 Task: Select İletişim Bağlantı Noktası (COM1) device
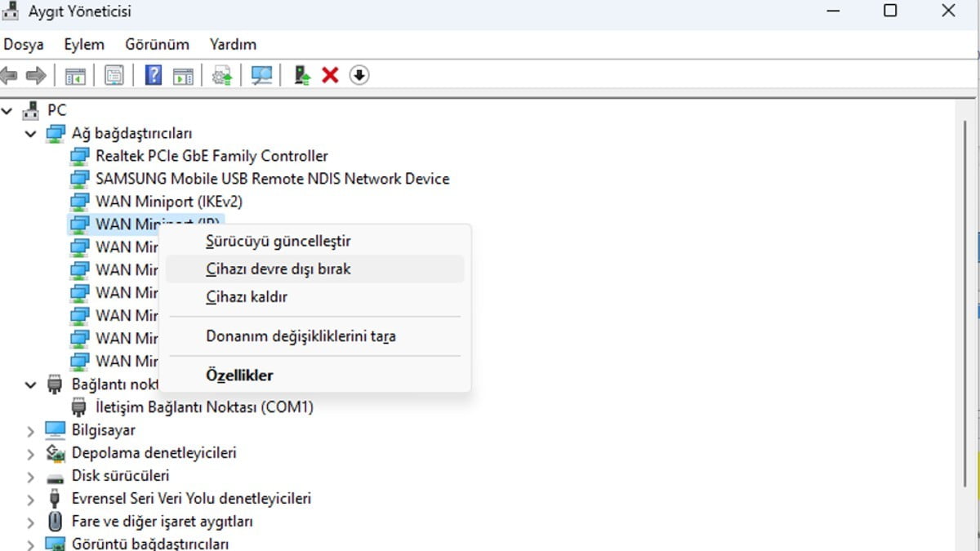[x=204, y=407]
